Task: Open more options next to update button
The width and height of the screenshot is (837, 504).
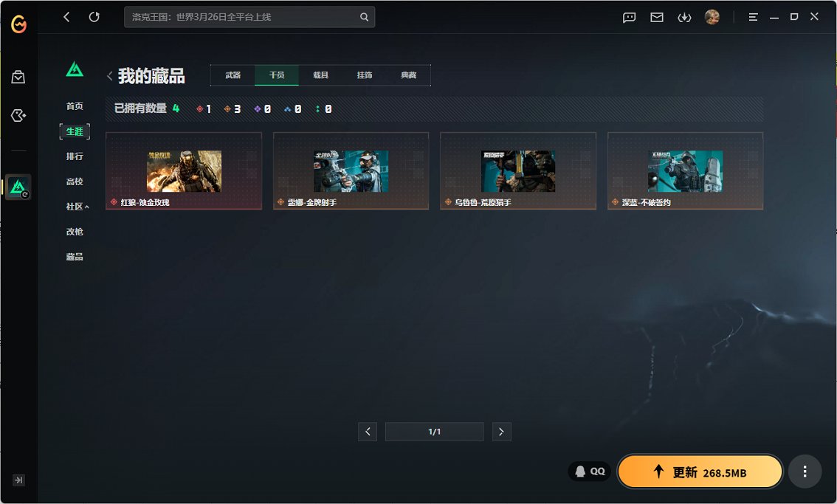Action: coord(805,472)
